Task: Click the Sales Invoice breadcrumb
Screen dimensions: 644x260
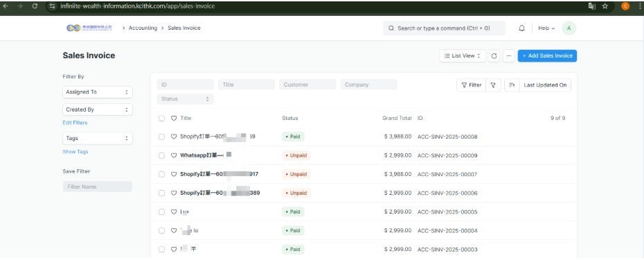Action: [184, 28]
